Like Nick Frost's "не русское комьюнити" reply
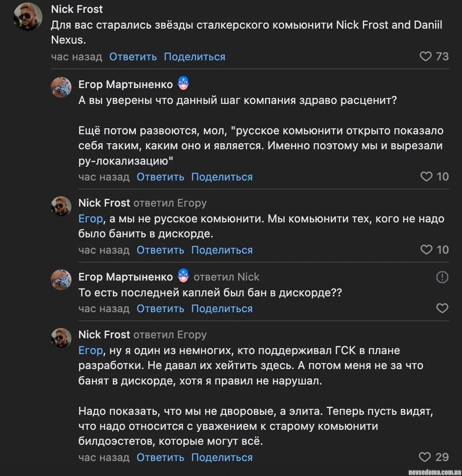This screenshot has width=462, height=476. [427, 250]
